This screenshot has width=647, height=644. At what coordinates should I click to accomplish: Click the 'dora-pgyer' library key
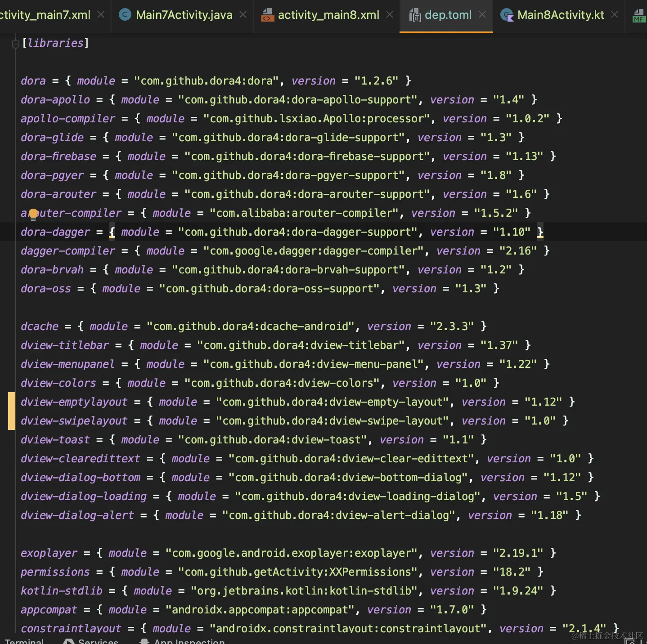(52, 175)
